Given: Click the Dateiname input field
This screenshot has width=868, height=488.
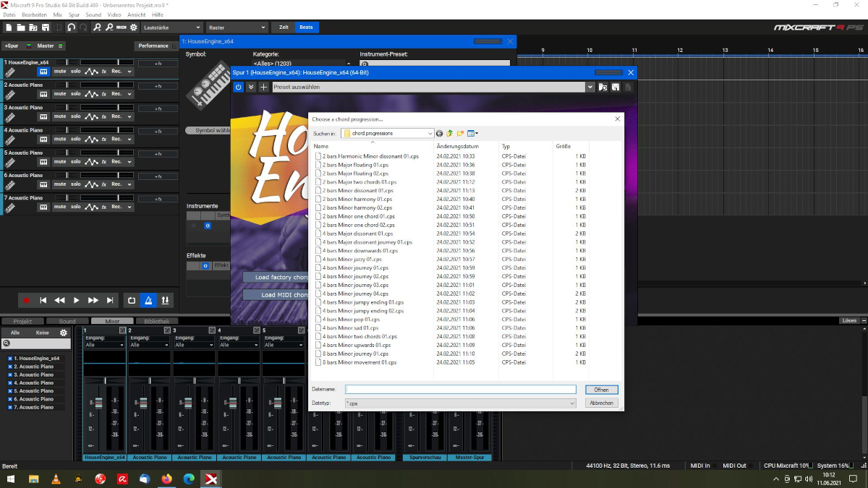Looking at the screenshot, I should coord(460,390).
